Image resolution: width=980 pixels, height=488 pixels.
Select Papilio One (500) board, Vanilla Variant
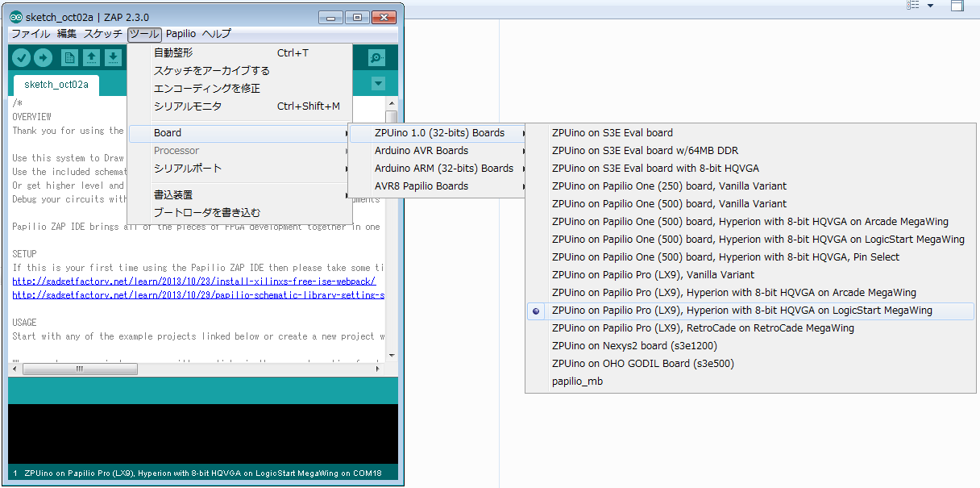coord(750,204)
